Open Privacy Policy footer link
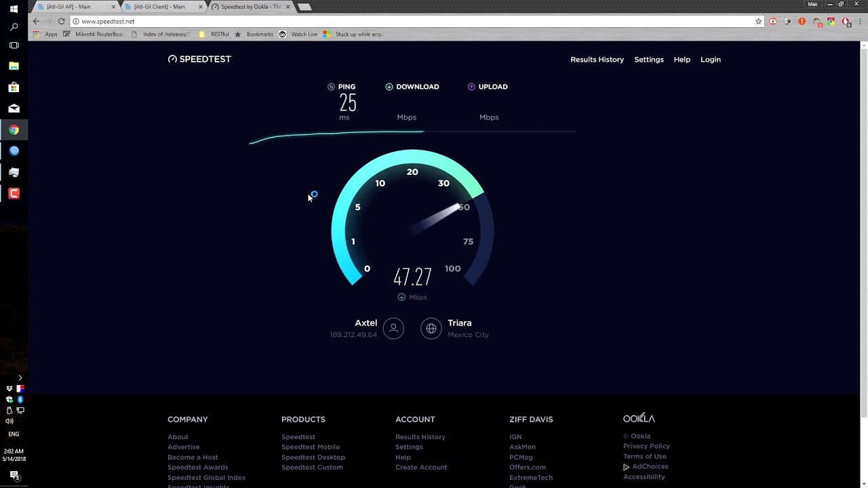The width and height of the screenshot is (868, 488). (646, 446)
